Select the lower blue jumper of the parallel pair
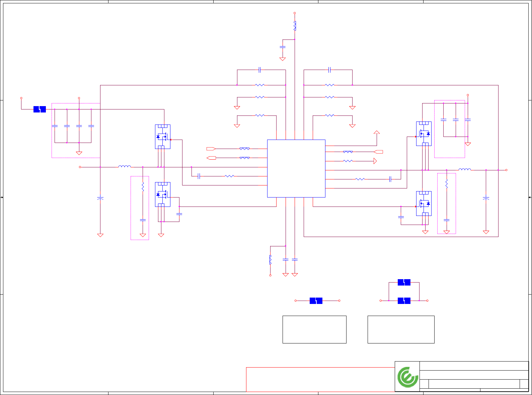The height and width of the screenshot is (395, 532). (404, 301)
